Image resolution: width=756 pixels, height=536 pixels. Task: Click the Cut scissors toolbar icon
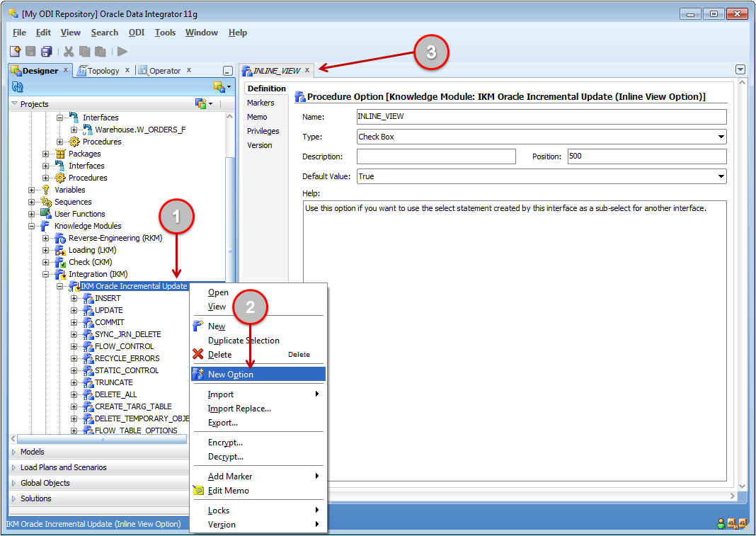[69, 51]
